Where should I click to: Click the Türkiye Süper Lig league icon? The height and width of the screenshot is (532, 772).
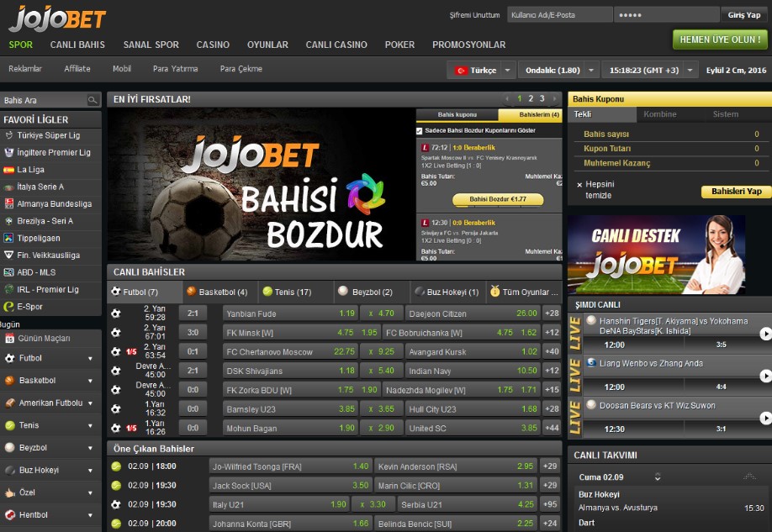coord(9,135)
